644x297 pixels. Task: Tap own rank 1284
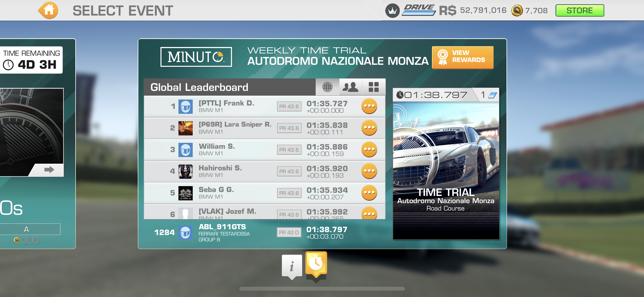(x=164, y=232)
